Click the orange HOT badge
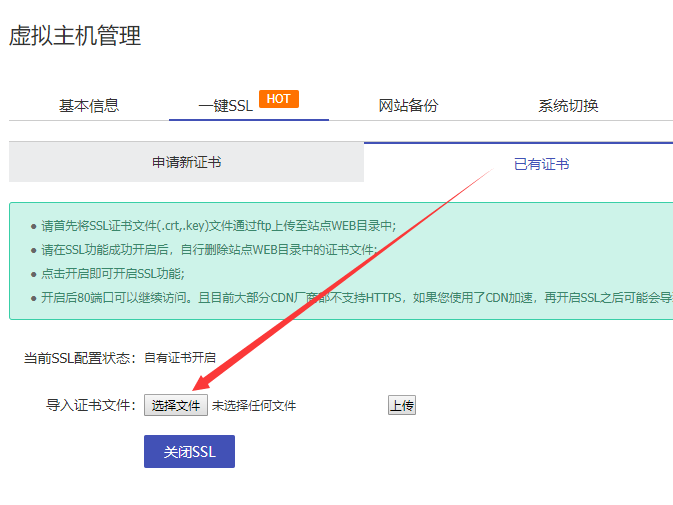 (279, 99)
